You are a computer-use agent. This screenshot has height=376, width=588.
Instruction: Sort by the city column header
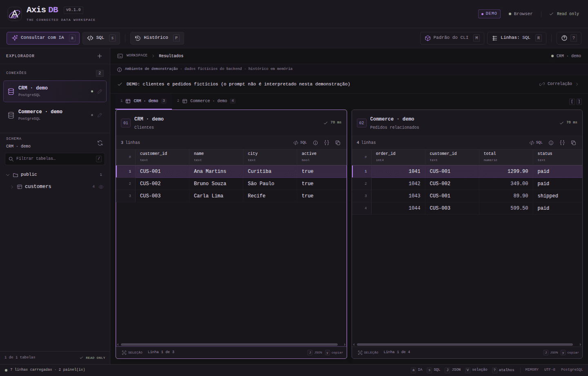(270, 157)
